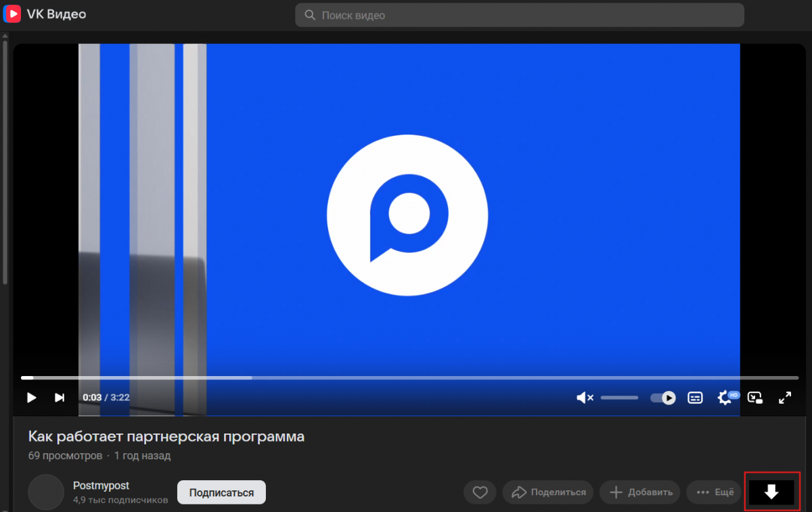
Task: Seek in the video progress bar
Action: click(409, 377)
